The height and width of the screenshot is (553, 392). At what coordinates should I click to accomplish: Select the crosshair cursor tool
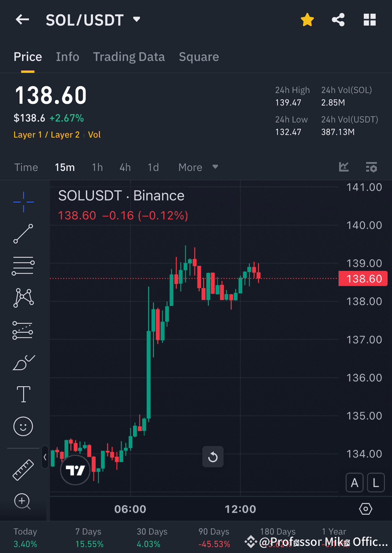coord(24,202)
